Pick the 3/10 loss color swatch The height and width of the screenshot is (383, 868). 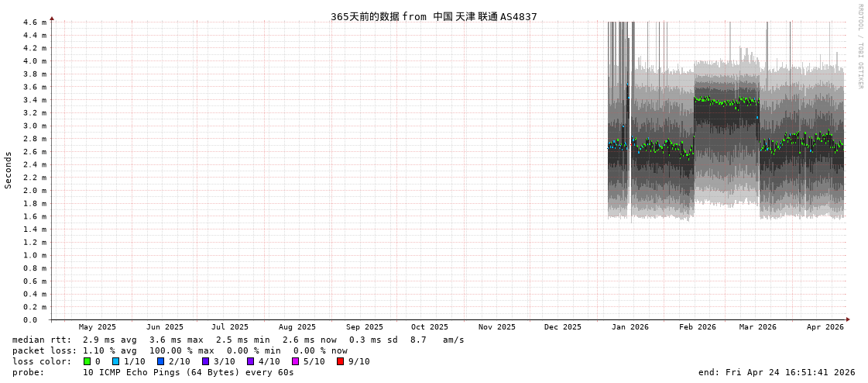[205, 361]
